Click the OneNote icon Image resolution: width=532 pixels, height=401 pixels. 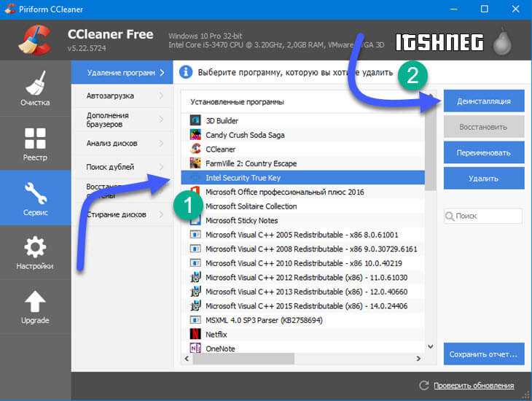coord(195,348)
